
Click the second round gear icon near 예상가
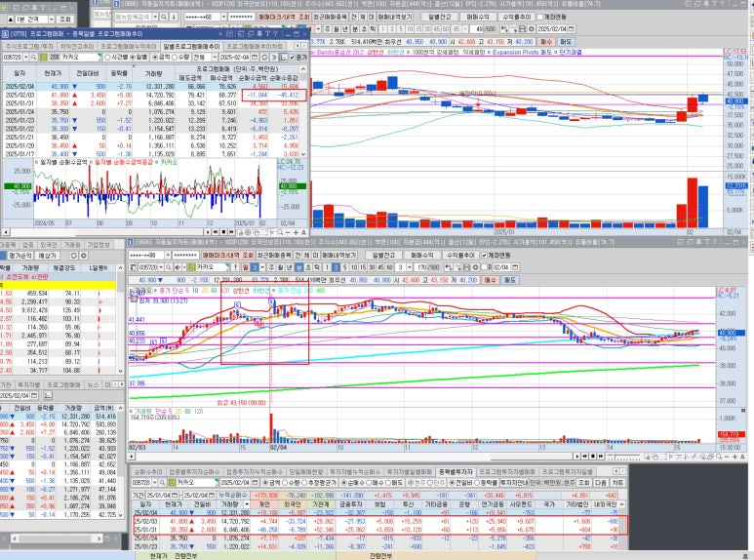[83, 256]
